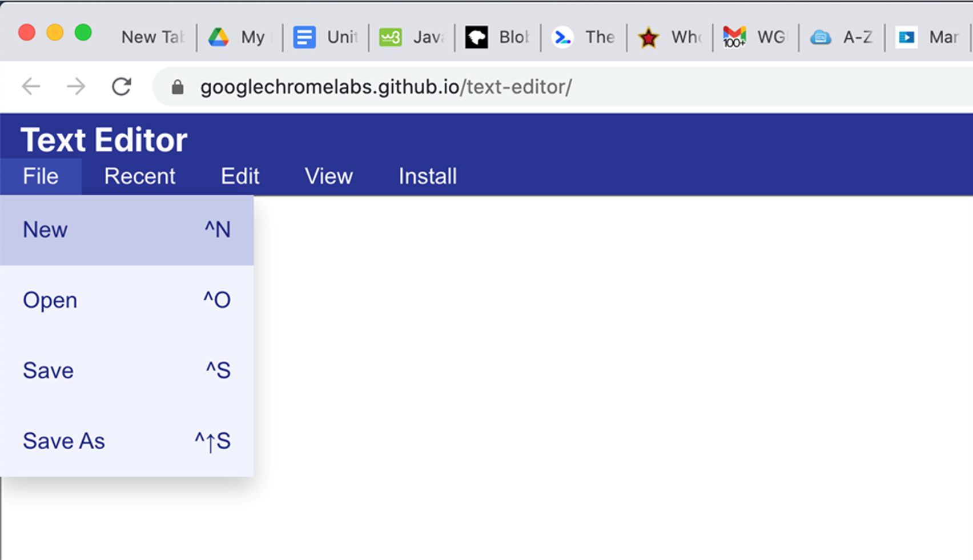The height and width of the screenshot is (560, 973).
Task: Open the Gmail tab with 100+ badge
Action: click(755, 37)
